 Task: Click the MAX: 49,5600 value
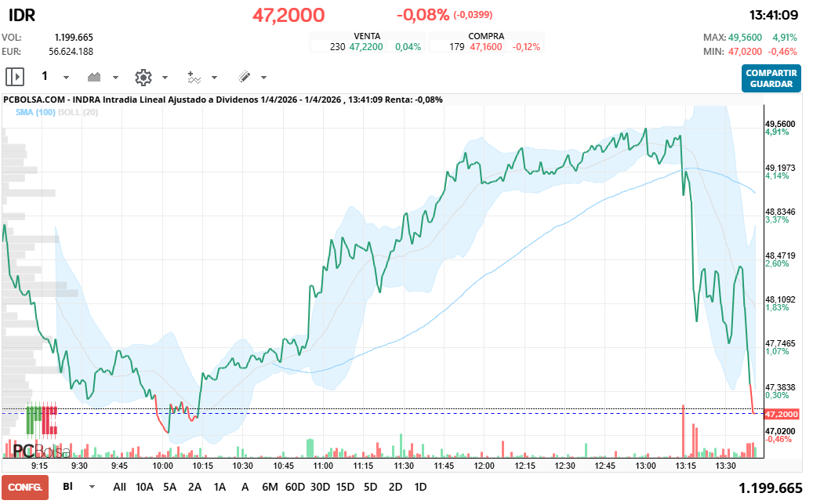[745, 38]
